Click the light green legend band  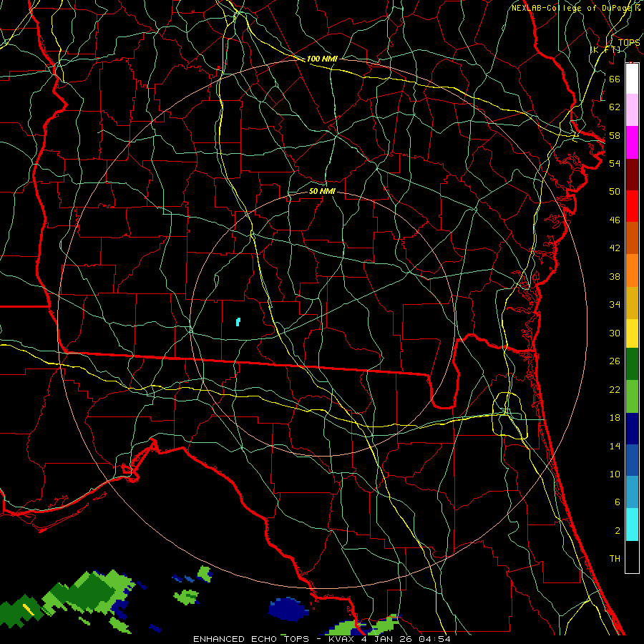[x=632, y=396]
